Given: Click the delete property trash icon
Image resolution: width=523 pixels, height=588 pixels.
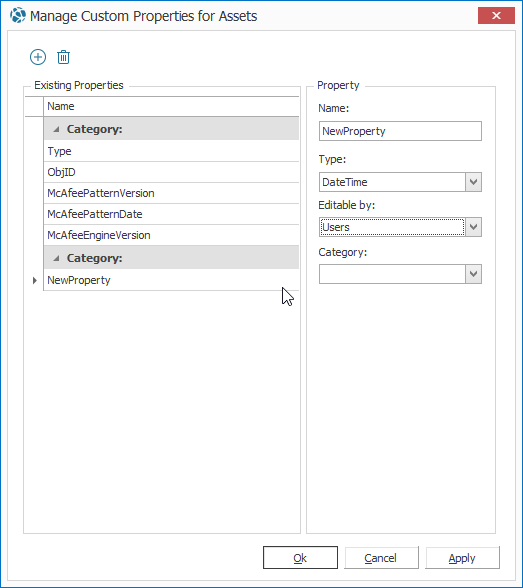Looking at the screenshot, I should click(x=63, y=57).
